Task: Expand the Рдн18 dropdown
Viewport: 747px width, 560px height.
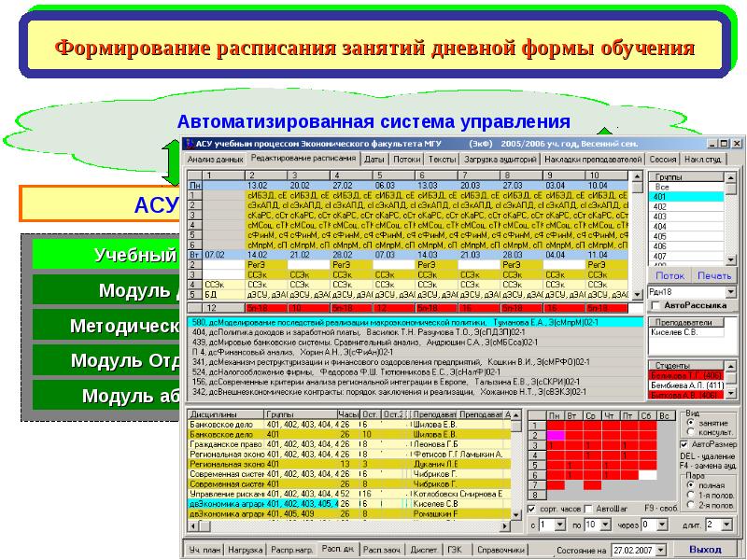Action: [x=730, y=291]
